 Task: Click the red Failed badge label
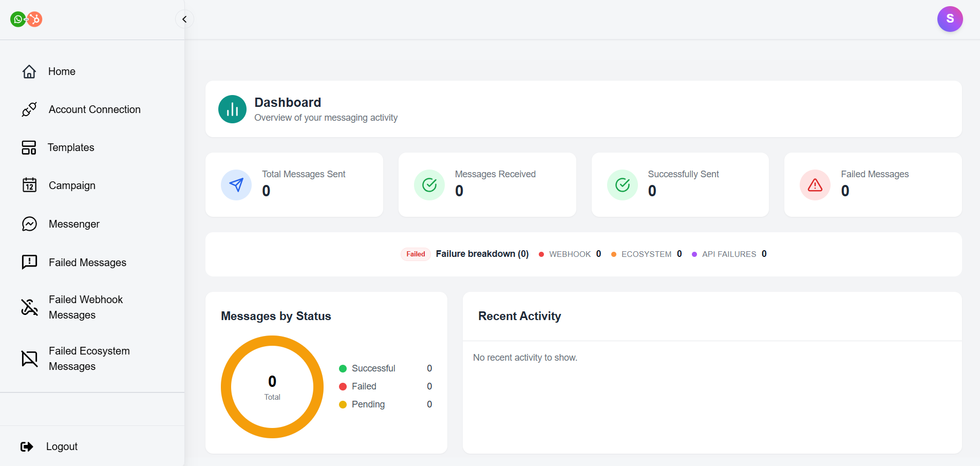point(416,254)
